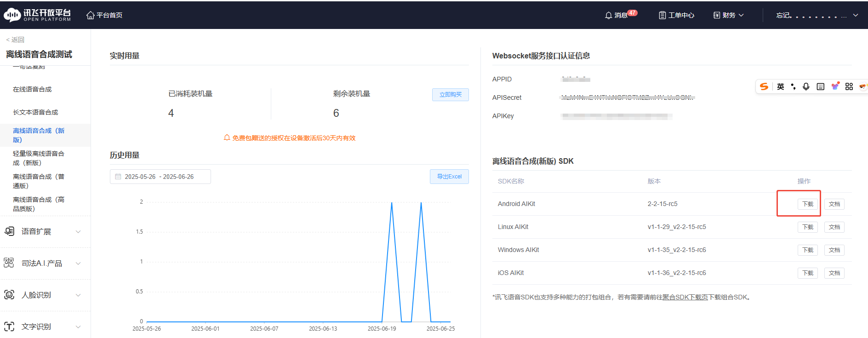Toggle the 英 language mode in IME bar

coord(781,86)
